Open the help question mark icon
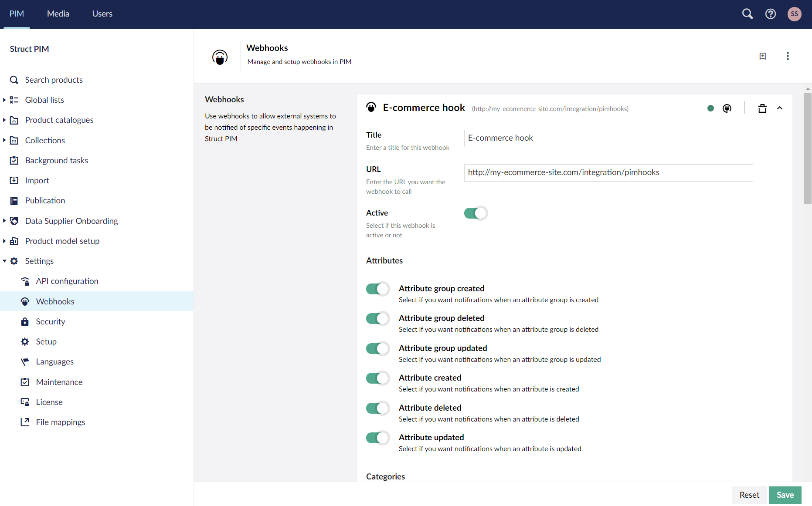 tap(771, 14)
